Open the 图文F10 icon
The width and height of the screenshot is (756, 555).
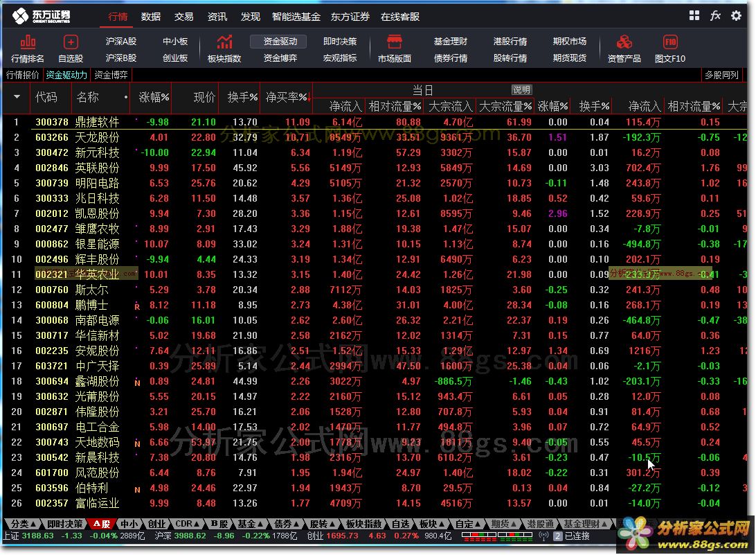tap(670, 42)
